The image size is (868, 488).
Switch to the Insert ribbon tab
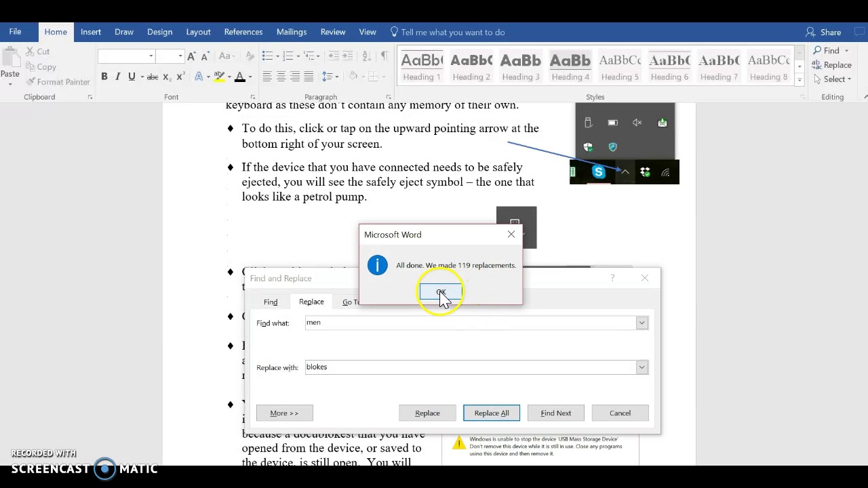pos(91,32)
